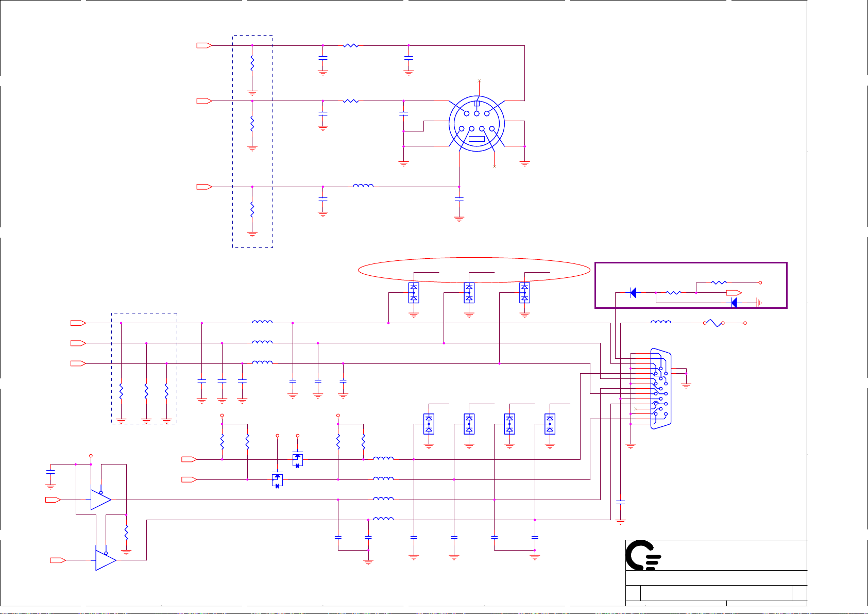Select the upper MOSFET level-shifter symbol
This screenshot has height=614, width=868.
pyautogui.click(x=297, y=459)
